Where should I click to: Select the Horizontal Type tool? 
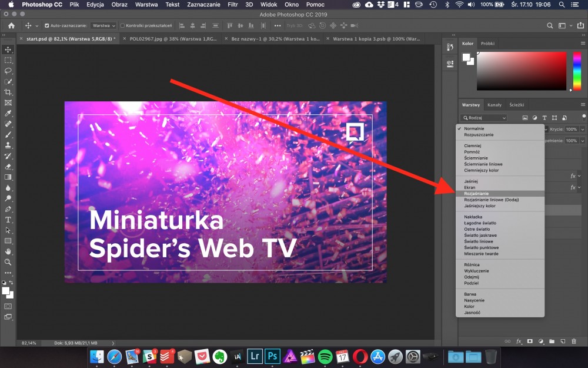[x=8, y=220]
